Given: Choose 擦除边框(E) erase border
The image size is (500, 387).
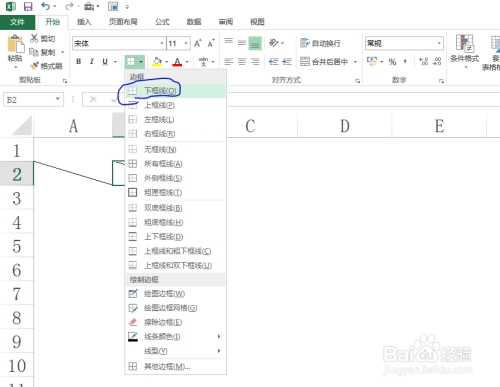Looking at the screenshot, I should coord(176,322).
